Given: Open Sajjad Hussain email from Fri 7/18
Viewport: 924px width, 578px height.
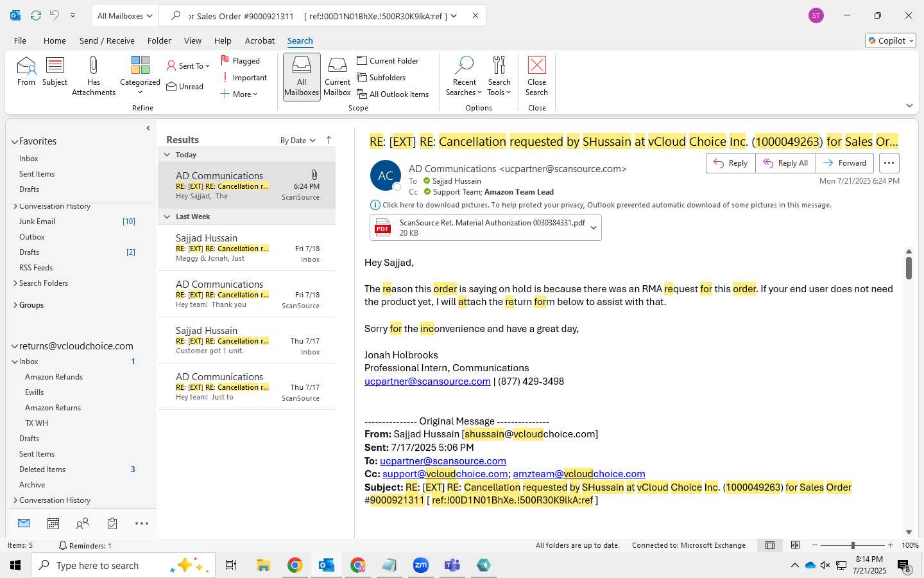Looking at the screenshot, I should pyautogui.click(x=247, y=248).
